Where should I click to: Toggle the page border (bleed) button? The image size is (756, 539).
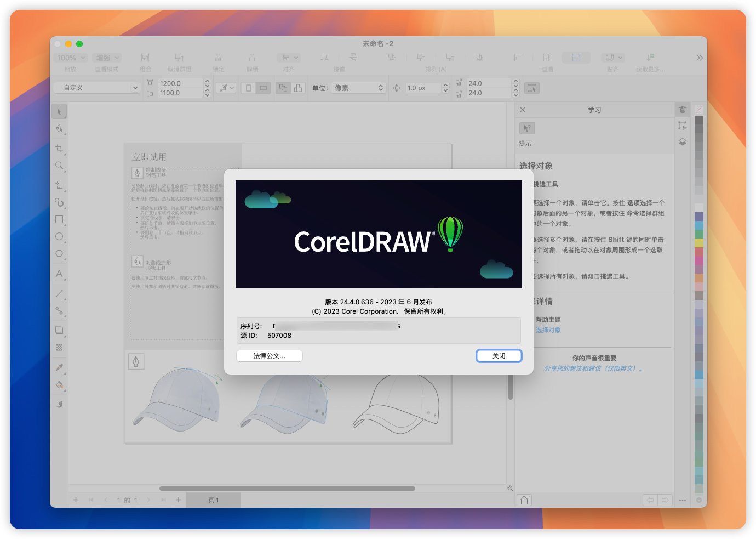click(531, 88)
